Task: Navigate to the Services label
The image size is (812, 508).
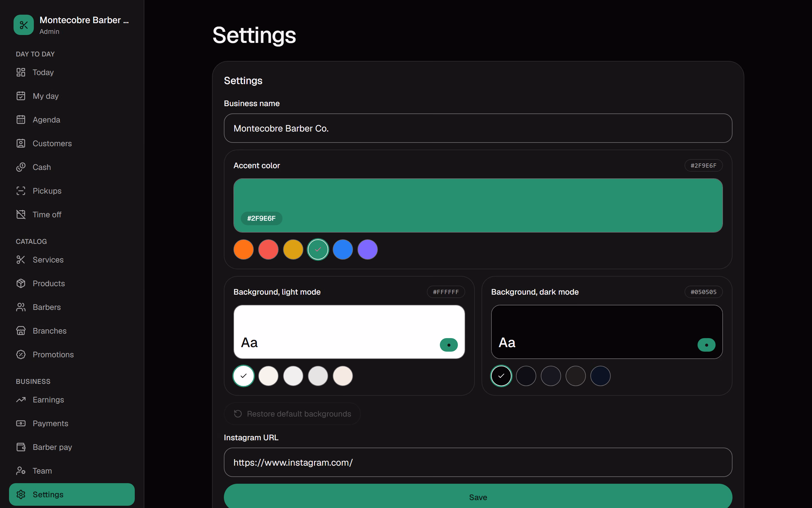Action: click(48, 260)
